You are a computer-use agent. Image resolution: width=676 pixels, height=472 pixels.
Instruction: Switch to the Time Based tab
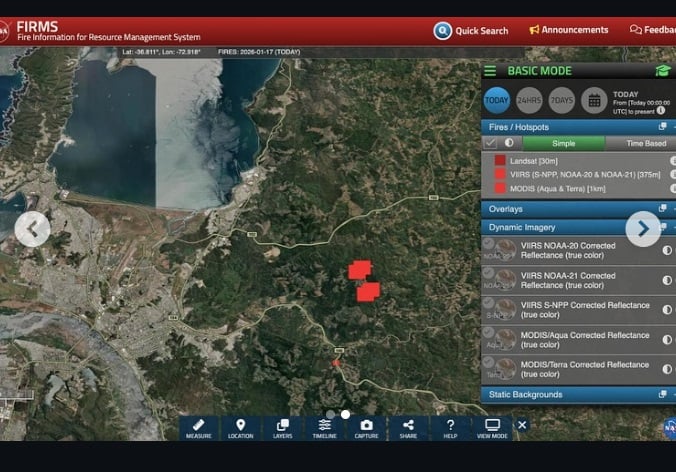[645, 143]
